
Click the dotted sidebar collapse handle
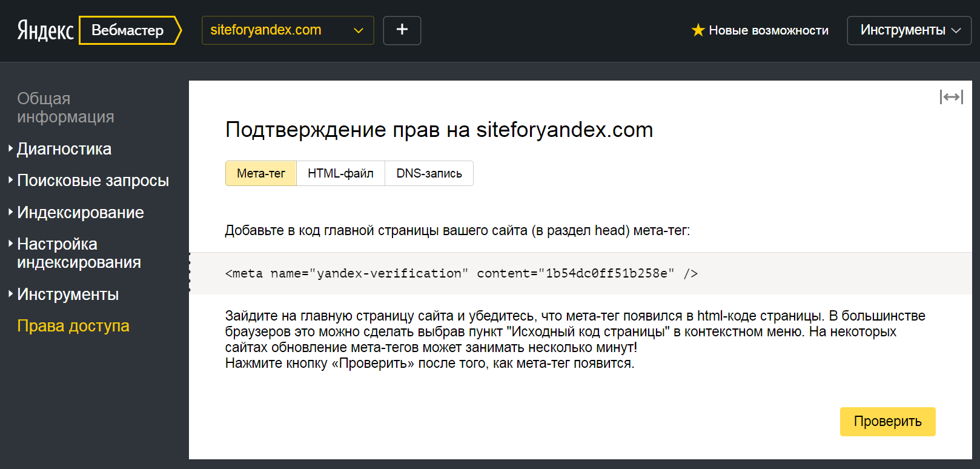pyautogui.click(x=190, y=273)
